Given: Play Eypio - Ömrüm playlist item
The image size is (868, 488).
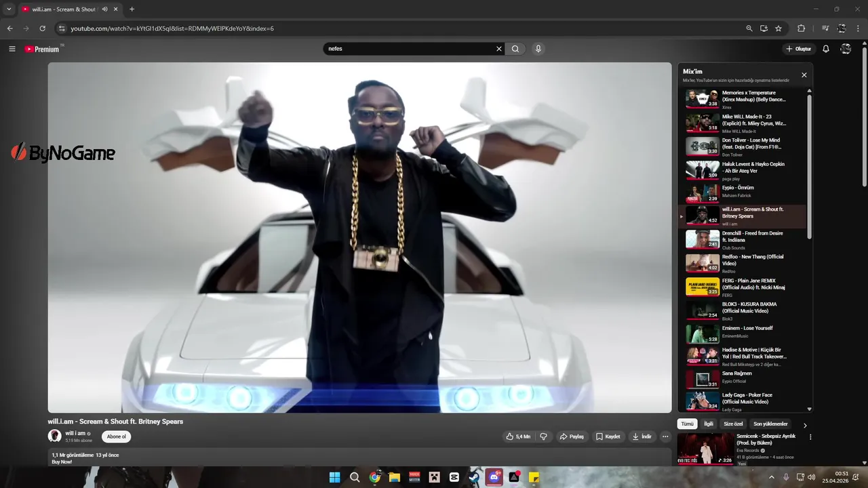Looking at the screenshot, I should click(x=743, y=192).
